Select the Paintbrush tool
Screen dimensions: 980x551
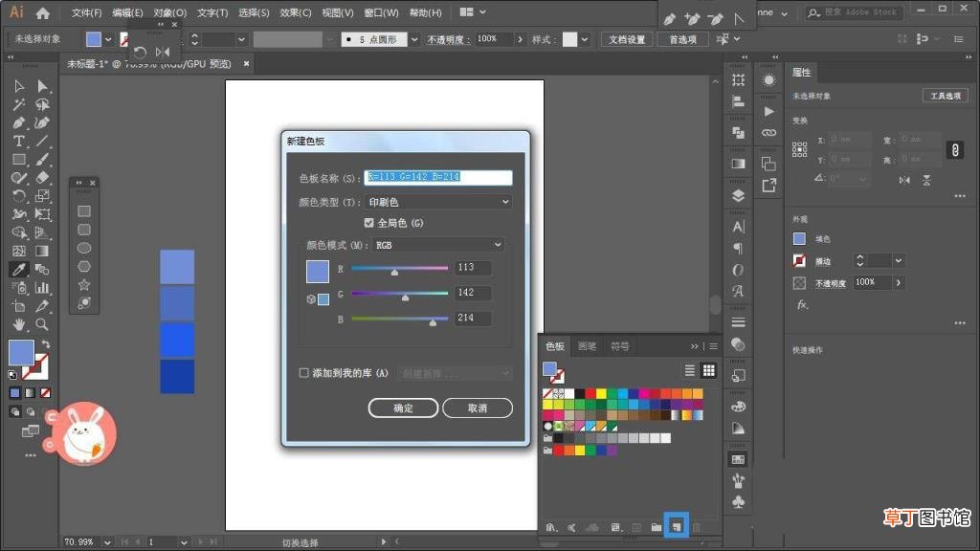point(42,160)
